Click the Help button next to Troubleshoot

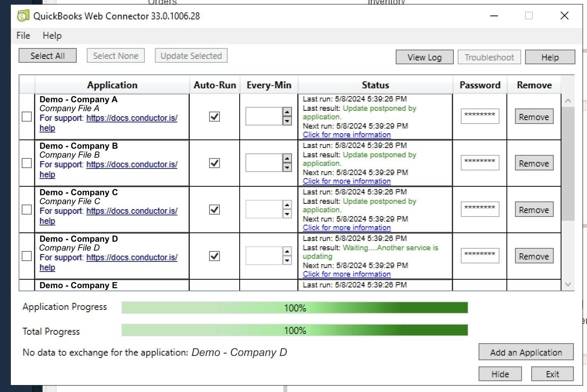coord(550,57)
